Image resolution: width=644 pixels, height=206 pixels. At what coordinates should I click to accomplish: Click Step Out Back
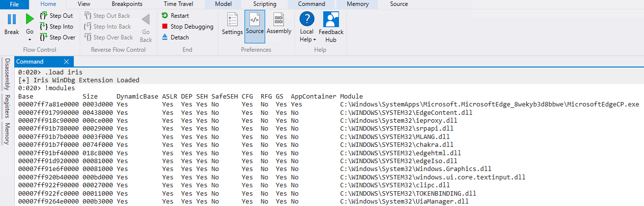pos(107,16)
